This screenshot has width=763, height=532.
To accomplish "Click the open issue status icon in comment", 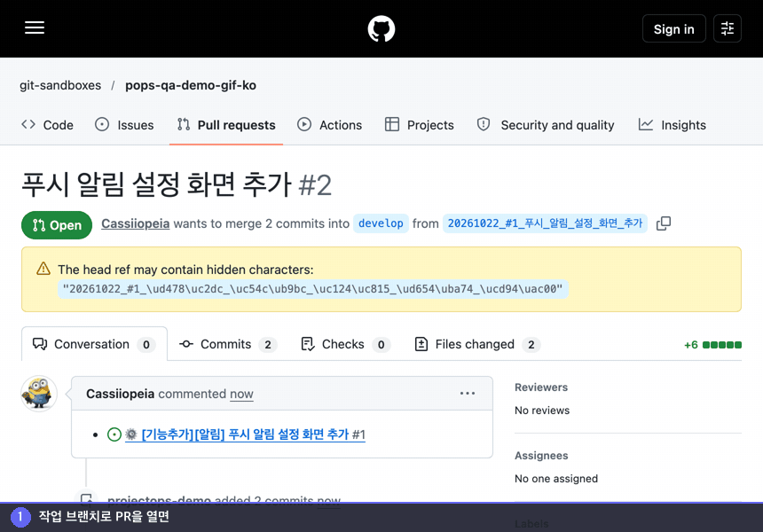I will 114,434.
